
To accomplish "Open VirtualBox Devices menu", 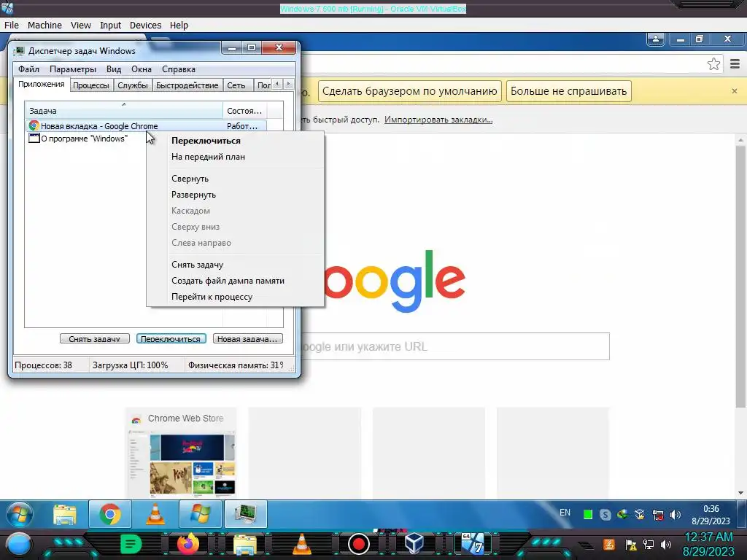I will click(145, 26).
